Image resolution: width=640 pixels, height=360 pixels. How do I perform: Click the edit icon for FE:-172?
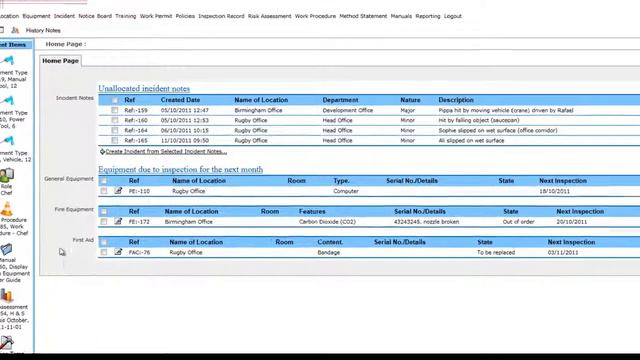pyautogui.click(x=118, y=221)
